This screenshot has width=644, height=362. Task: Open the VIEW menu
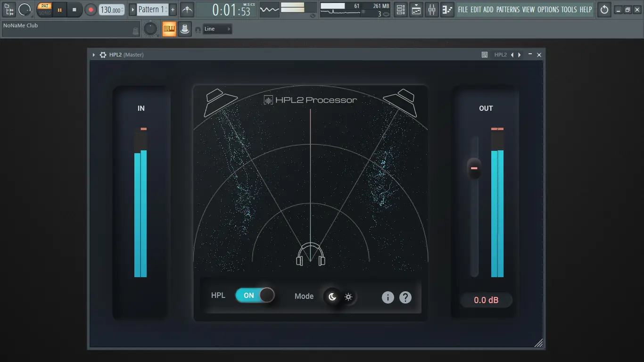(x=528, y=9)
